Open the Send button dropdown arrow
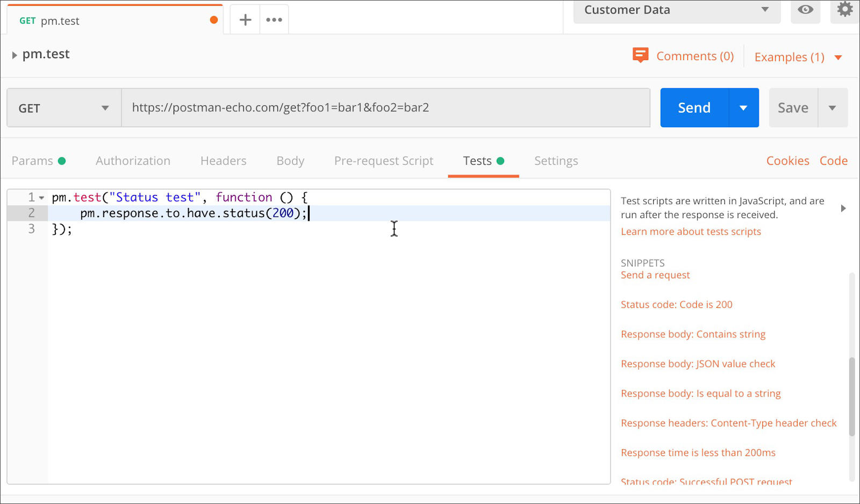This screenshot has height=504, width=860. coord(744,107)
